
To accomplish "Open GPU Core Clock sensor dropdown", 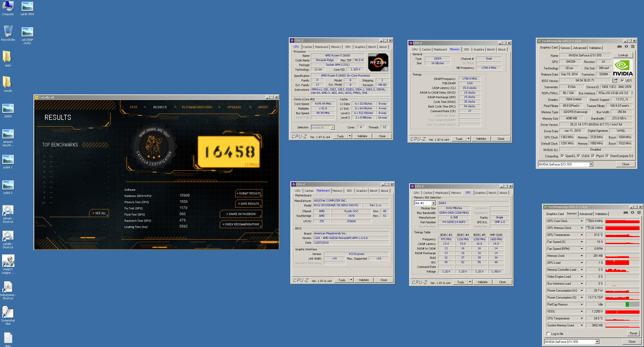I will click(582, 221).
